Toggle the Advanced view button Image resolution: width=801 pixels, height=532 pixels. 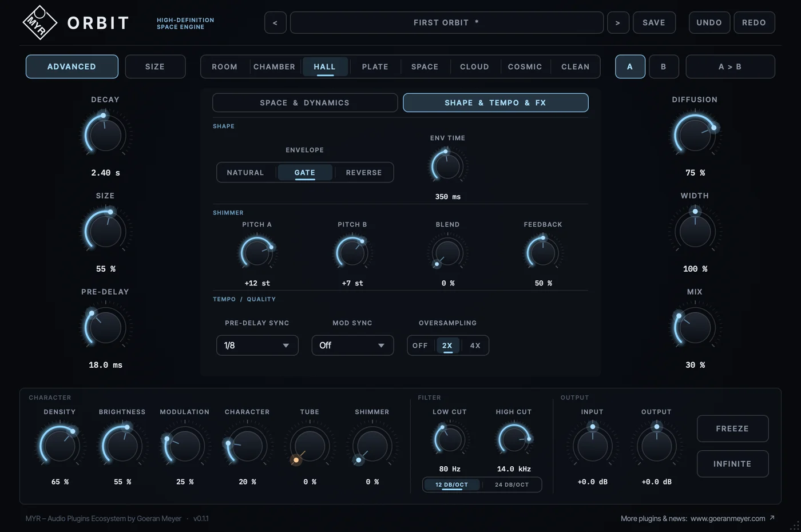[x=72, y=66]
